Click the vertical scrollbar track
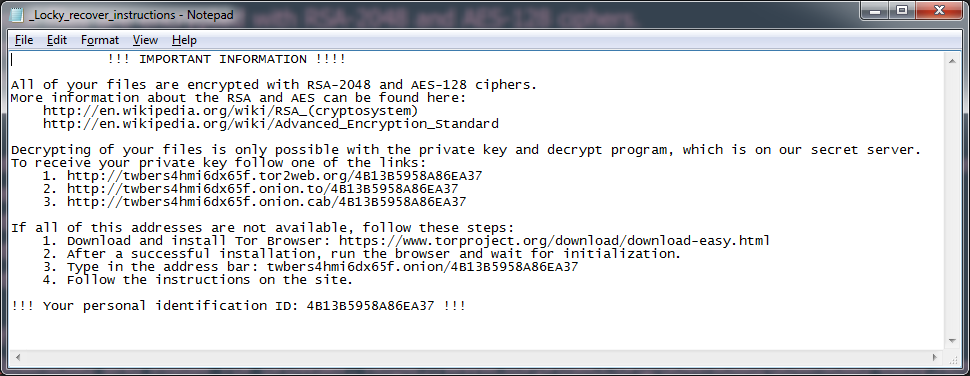Viewport: 970px width, 376px height. coord(951,200)
